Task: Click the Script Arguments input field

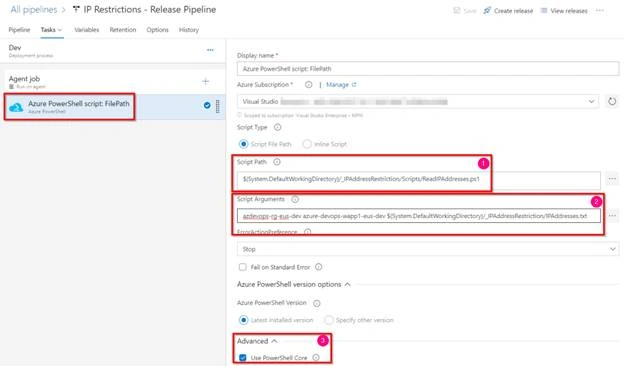Action: coord(419,216)
